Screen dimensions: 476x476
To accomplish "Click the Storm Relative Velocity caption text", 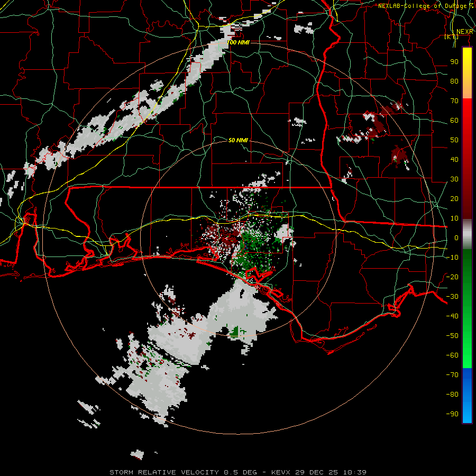I will (x=238, y=472).
